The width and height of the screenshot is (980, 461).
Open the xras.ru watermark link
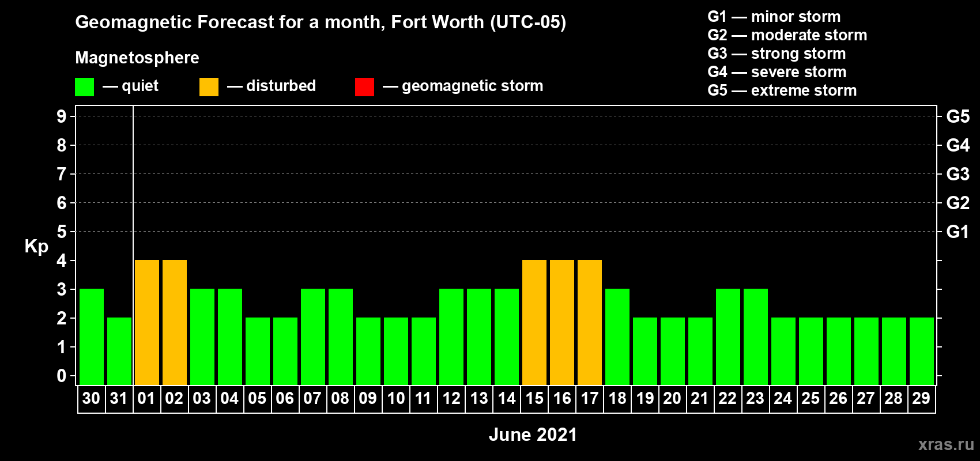(945, 444)
